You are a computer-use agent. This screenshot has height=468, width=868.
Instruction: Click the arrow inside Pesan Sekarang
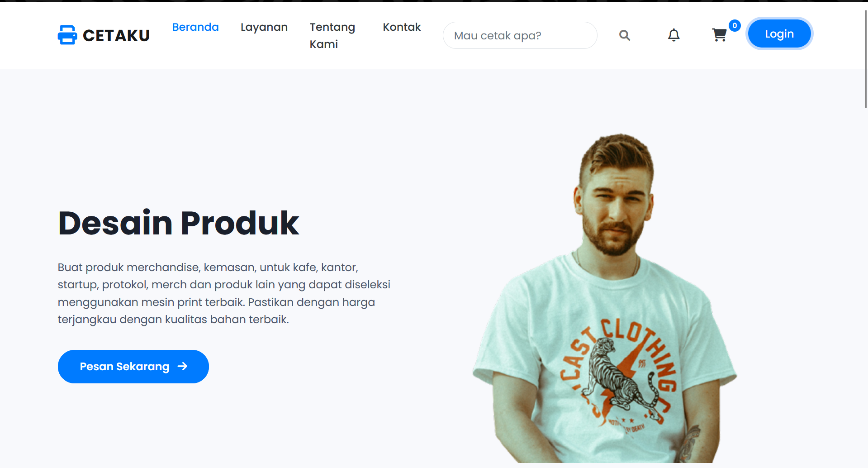pos(182,366)
